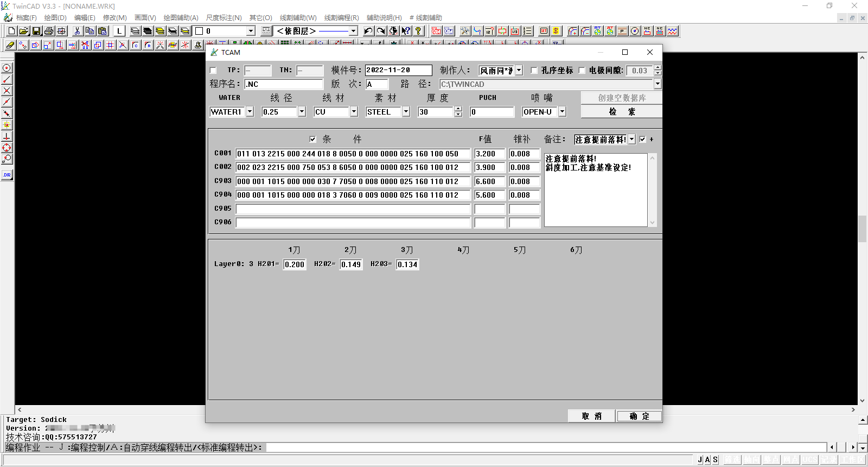Save the drawing with the floppy disk icon

tap(36, 31)
